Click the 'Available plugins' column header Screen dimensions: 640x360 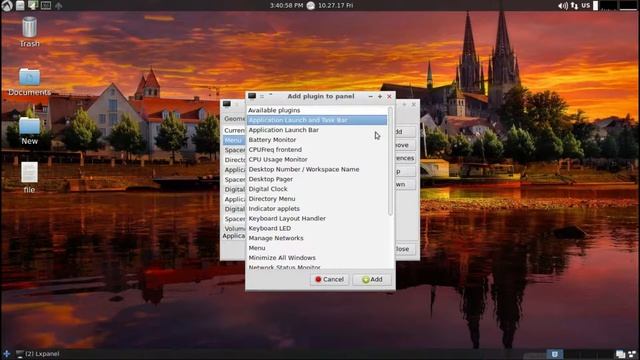[317, 110]
